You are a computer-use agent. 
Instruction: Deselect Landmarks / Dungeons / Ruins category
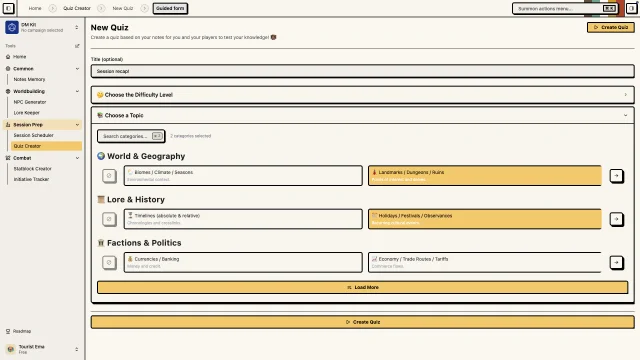click(484, 176)
